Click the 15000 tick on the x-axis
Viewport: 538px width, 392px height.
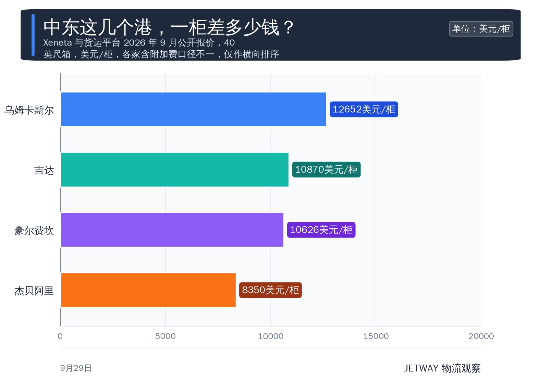coord(376,336)
